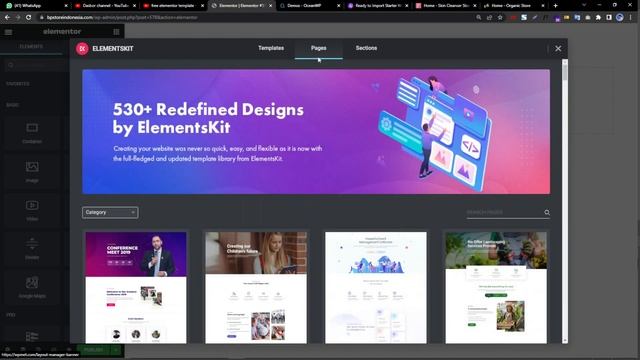Open a new browser tab
Image resolution: width=640 pixels, height=360 pixels.
pos(555,6)
